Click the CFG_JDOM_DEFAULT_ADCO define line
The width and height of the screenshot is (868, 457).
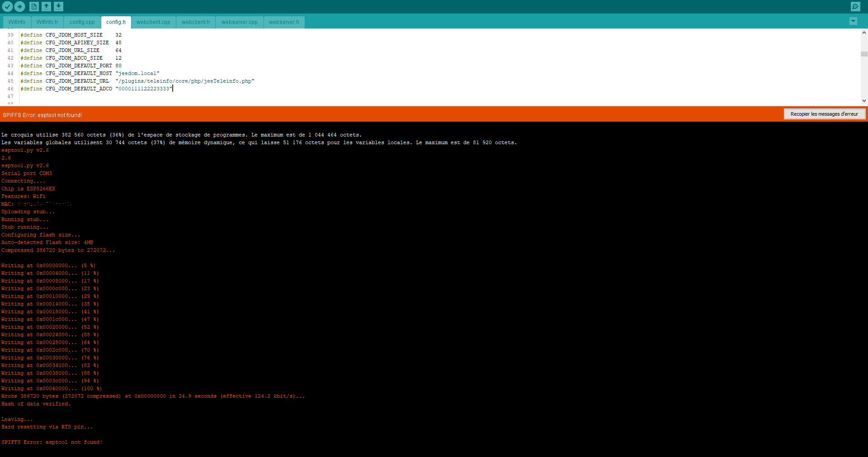coord(97,89)
